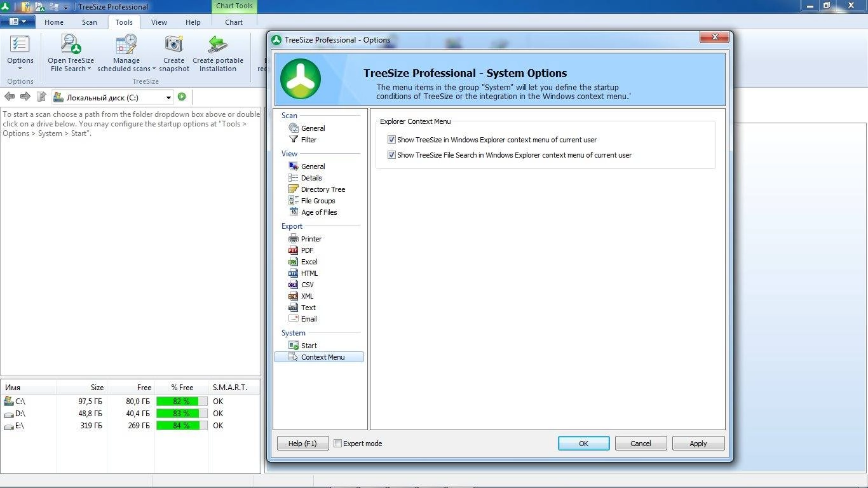868x488 pixels.
Task: Select drive E:\ in the drive list
Action: [x=15, y=426]
